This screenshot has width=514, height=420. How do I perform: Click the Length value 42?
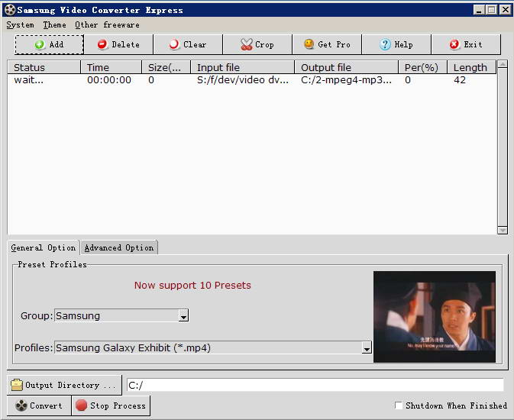tap(460, 80)
